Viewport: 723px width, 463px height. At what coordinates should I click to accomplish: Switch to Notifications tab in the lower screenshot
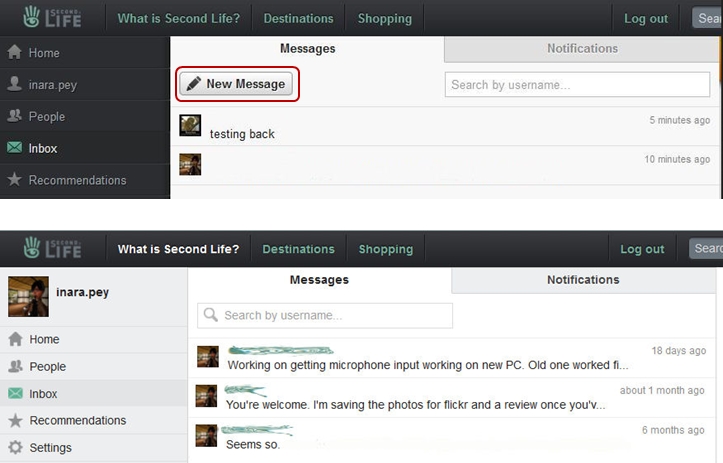[583, 280]
